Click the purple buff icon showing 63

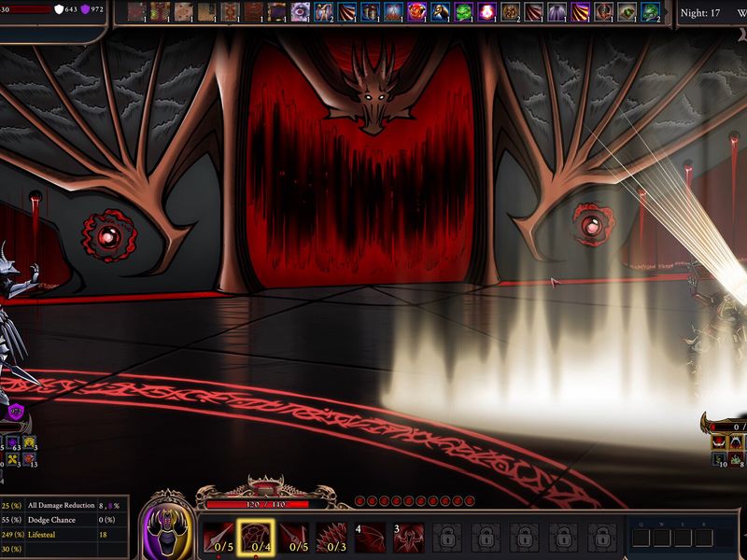pos(13,442)
